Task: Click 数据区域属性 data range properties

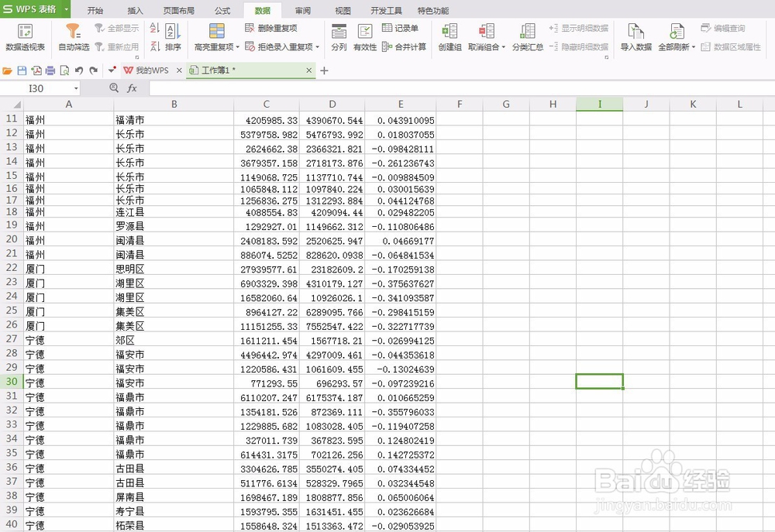Action: pos(731,47)
